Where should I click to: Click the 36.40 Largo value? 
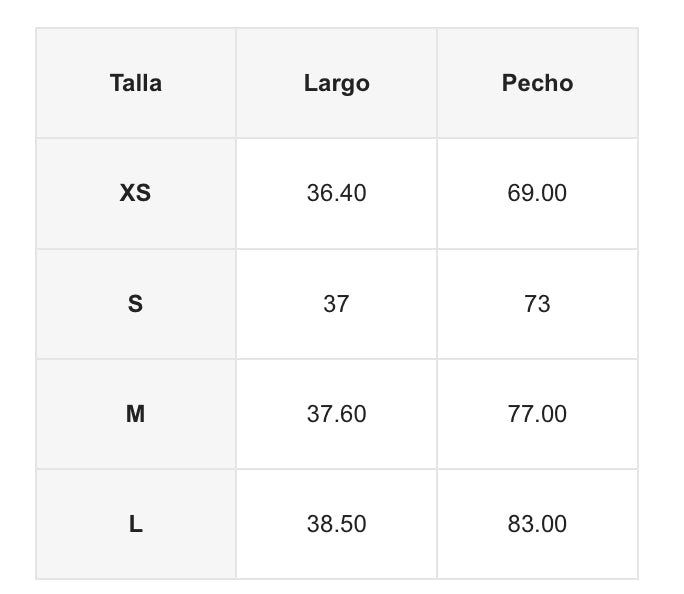[x=336, y=193]
